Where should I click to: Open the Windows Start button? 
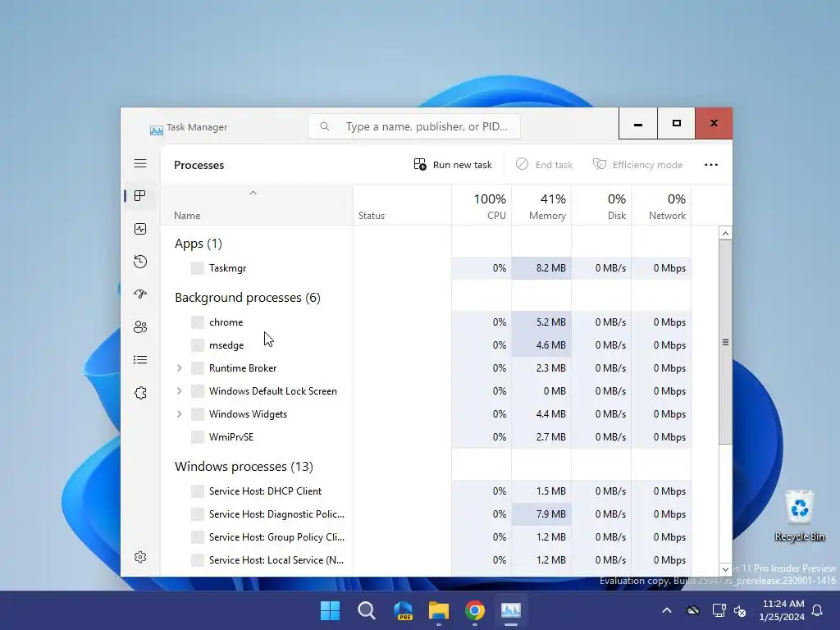tap(330, 610)
